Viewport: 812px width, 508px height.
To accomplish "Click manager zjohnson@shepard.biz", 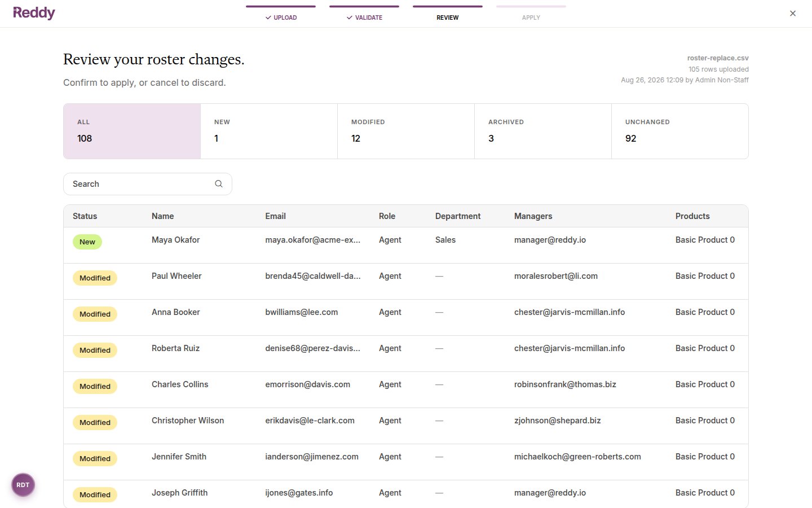I will point(558,421).
